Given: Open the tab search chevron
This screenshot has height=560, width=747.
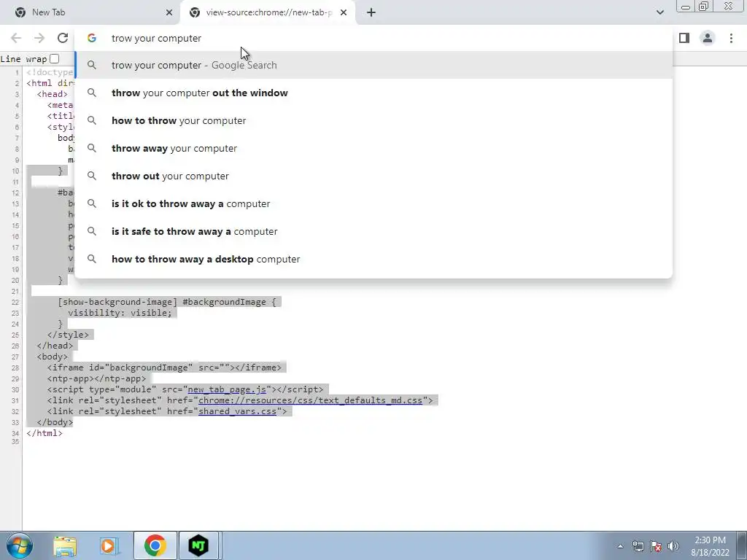Looking at the screenshot, I should pyautogui.click(x=659, y=12).
